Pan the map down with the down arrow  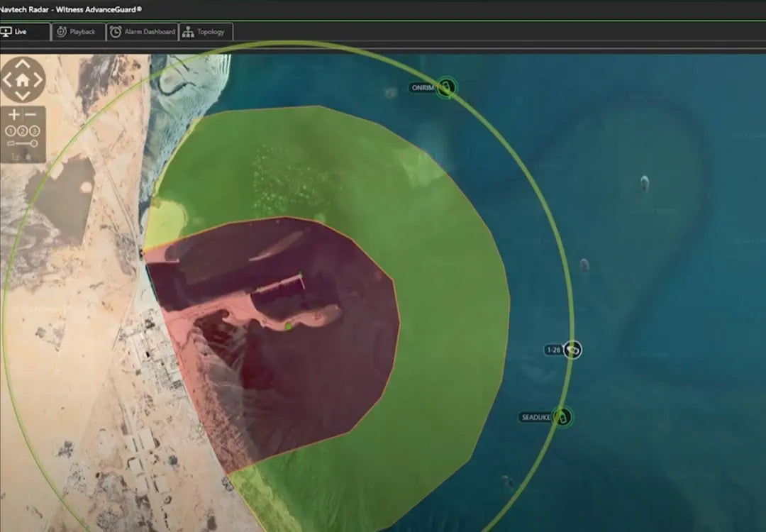(x=23, y=94)
